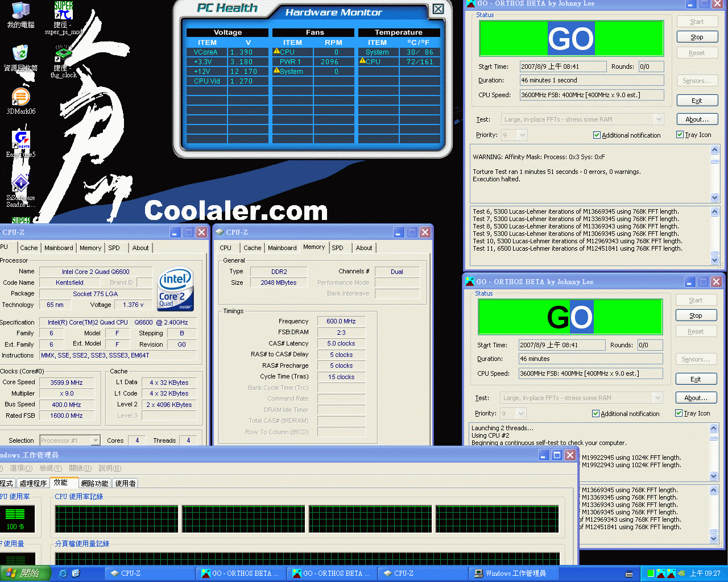This screenshot has width=728, height=582.
Task: Switch to SPD tab in the Memory CPU-Z window
Action: [338, 248]
